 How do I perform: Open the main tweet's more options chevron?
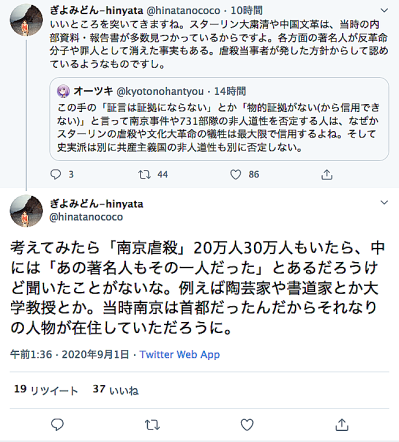(384, 202)
